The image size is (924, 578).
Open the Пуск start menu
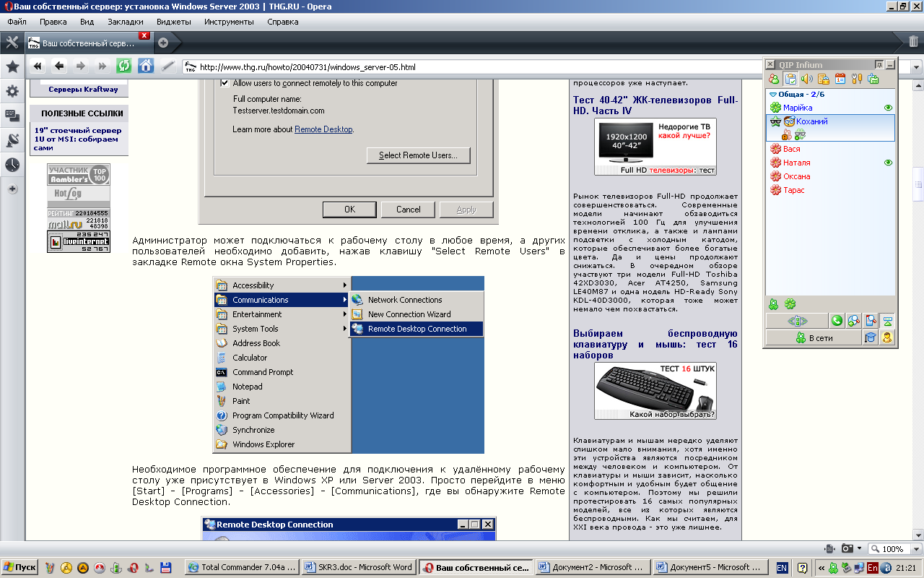pyautogui.click(x=20, y=568)
